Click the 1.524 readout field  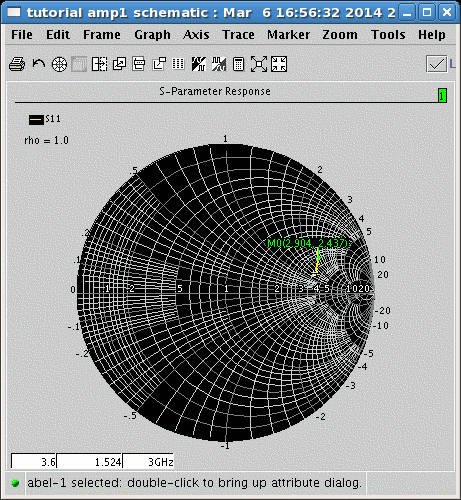(89, 461)
